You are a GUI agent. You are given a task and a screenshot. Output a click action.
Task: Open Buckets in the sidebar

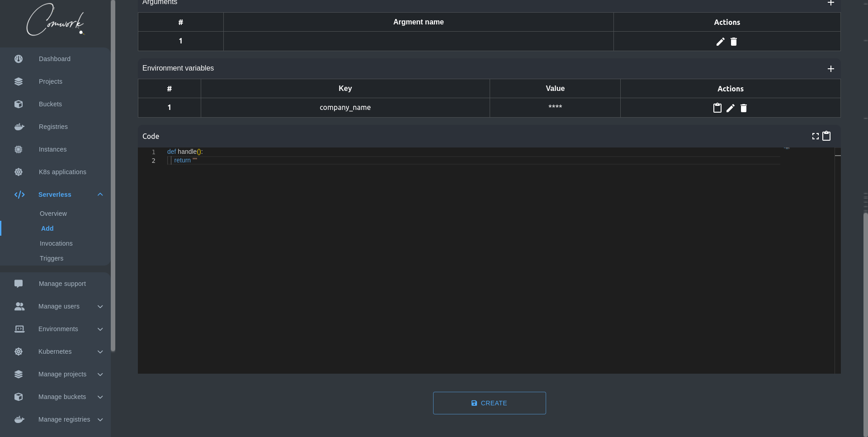pyautogui.click(x=50, y=104)
